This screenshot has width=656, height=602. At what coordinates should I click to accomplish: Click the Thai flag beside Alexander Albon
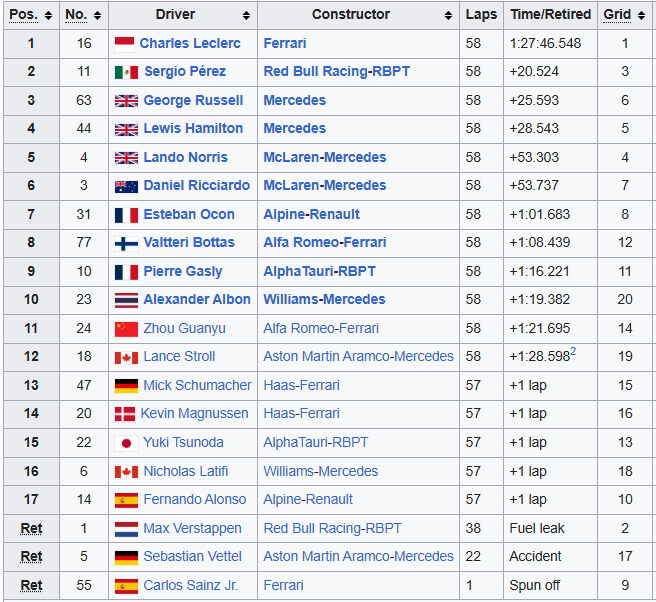click(126, 300)
